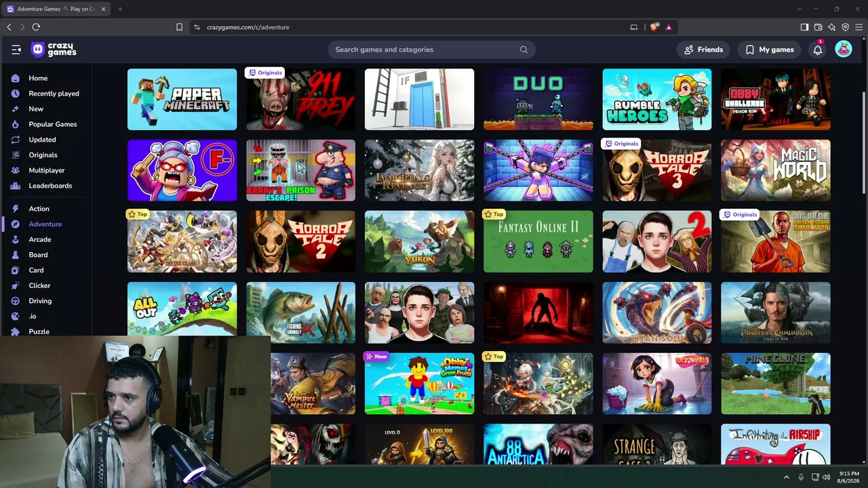Viewport: 868px width, 488px height.
Task: Click the address bar URL
Action: point(248,27)
